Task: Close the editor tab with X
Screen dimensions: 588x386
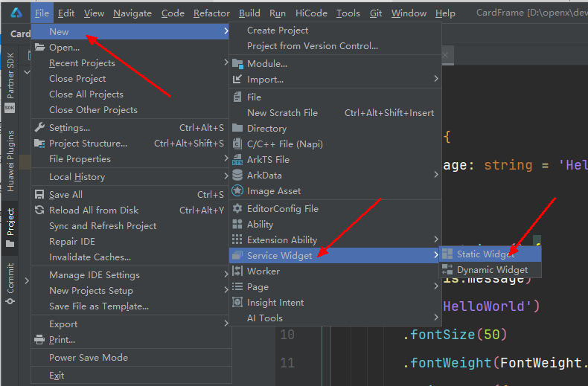Action: point(445,56)
